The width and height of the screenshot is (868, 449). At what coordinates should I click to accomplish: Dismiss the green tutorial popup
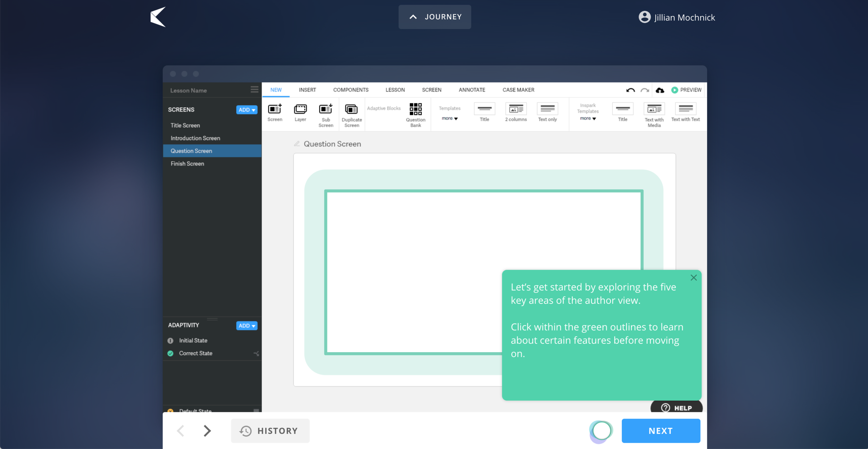click(x=694, y=277)
